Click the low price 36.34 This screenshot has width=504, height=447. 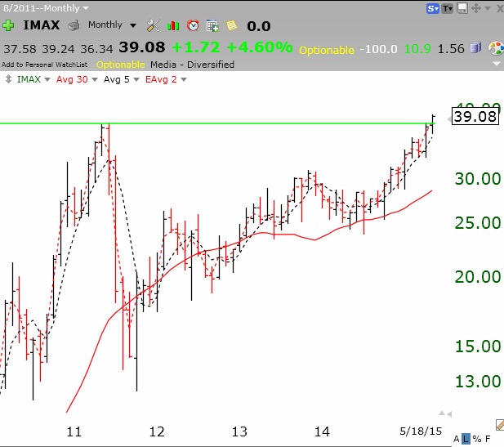point(96,49)
